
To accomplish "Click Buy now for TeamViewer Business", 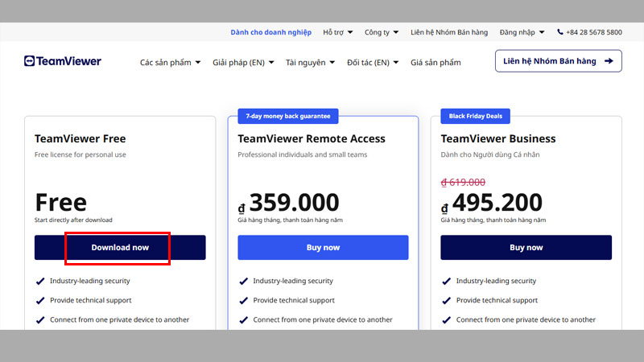I will coord(526,248).
